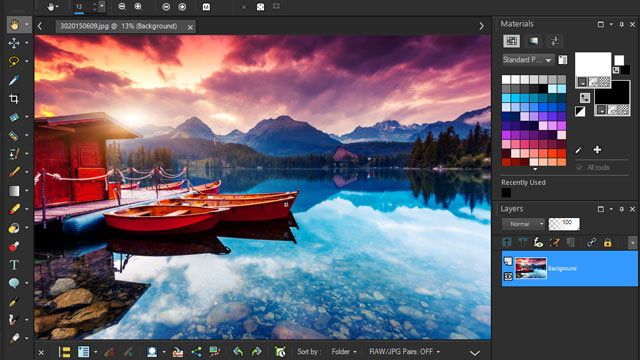
Task: Open the Standard Palette dropdown
Action: [x=528, y=60]
